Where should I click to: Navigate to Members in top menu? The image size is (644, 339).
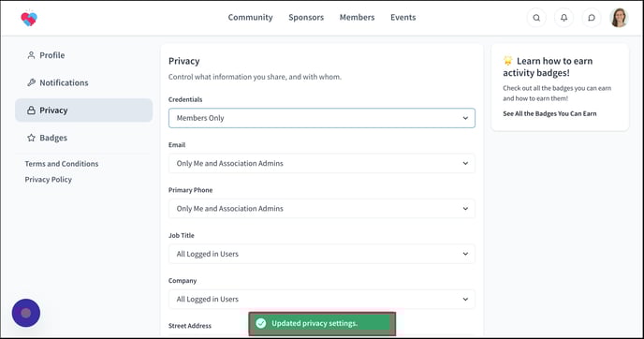pyautogui.click(x=357, y=17)
